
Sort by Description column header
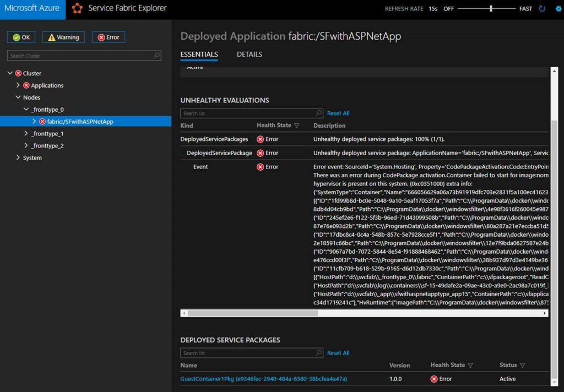[329, 126]
